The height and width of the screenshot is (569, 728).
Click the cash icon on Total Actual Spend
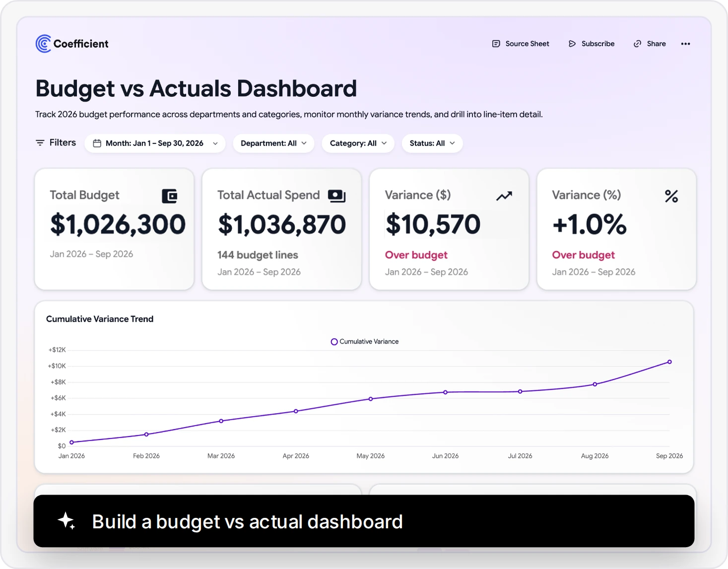pos(337,196)
